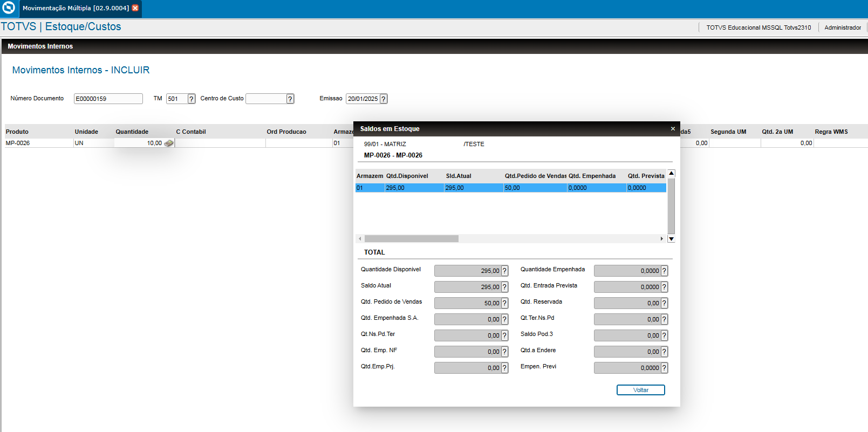Viewport: 868px width, 432px height.
Task: Click the left arrow of the horizontal scrollbar
Action: (x=360, y=238)
